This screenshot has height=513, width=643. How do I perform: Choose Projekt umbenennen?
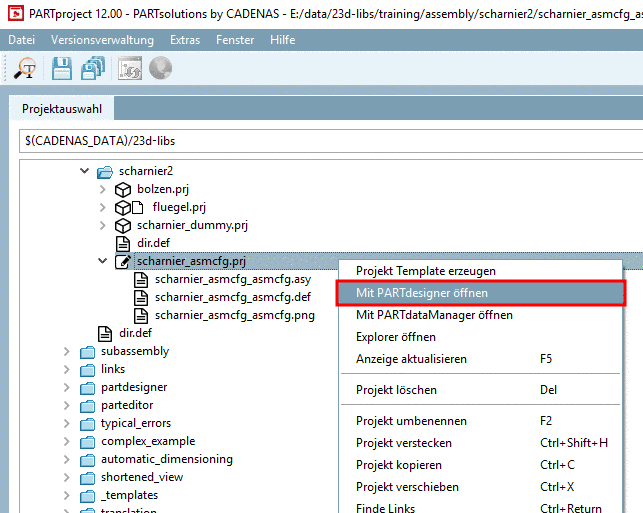481,421
